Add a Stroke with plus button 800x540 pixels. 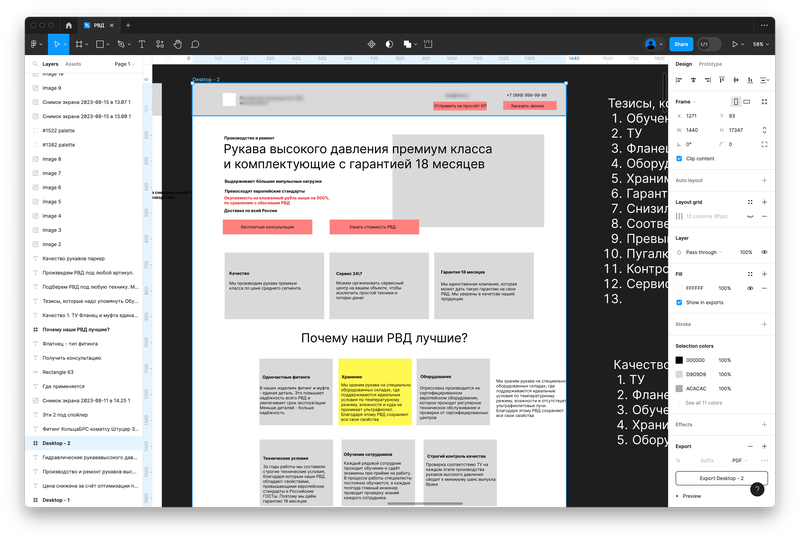(x=764, y=324)
